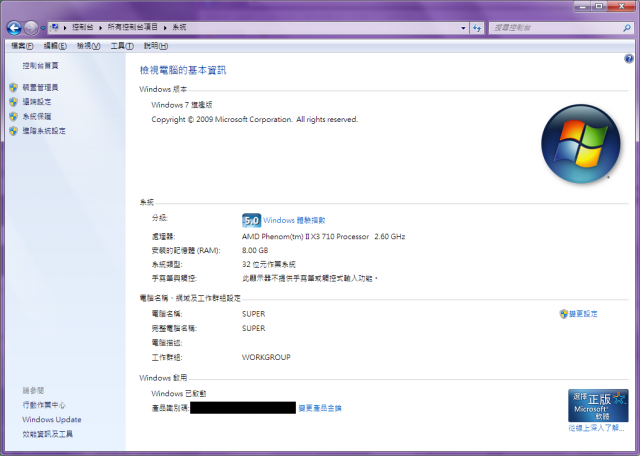
Task: Select the WORKGROUP value
Action: pos(266,357)
